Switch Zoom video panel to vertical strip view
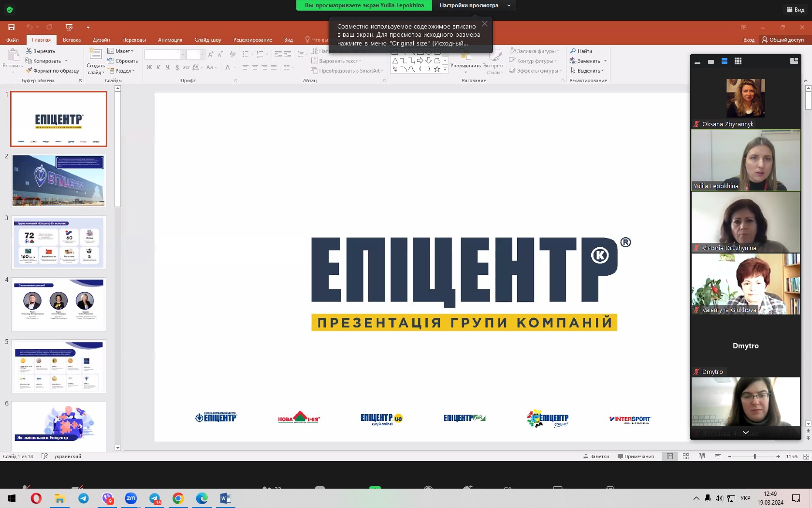The image size is (812, 508). point(724,61)
